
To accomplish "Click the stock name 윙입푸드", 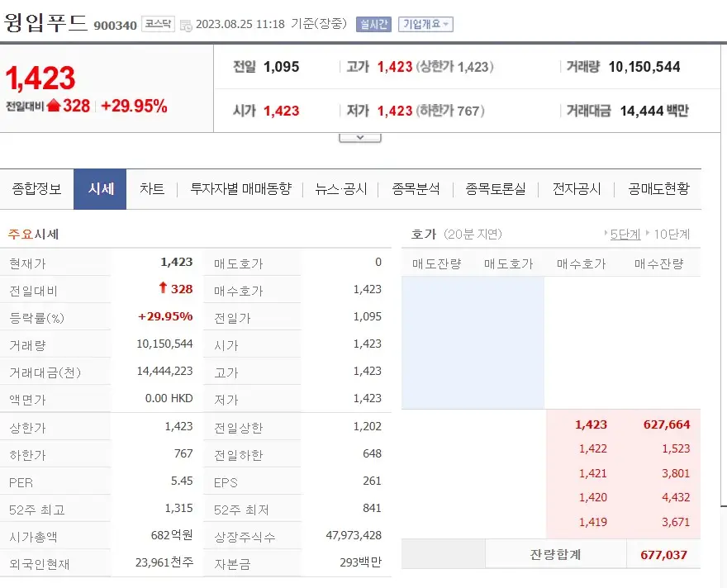I will [46, 21].
